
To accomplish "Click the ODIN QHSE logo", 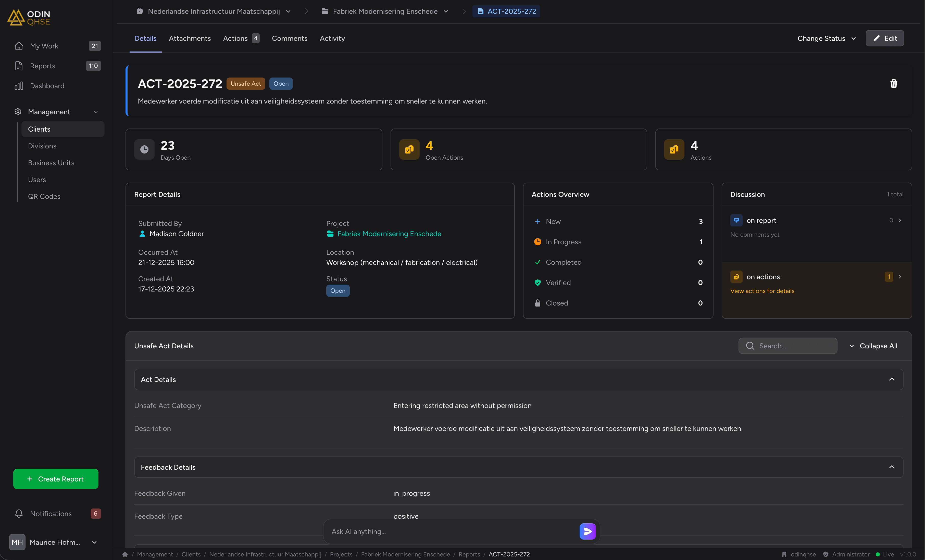I will 29,17.
